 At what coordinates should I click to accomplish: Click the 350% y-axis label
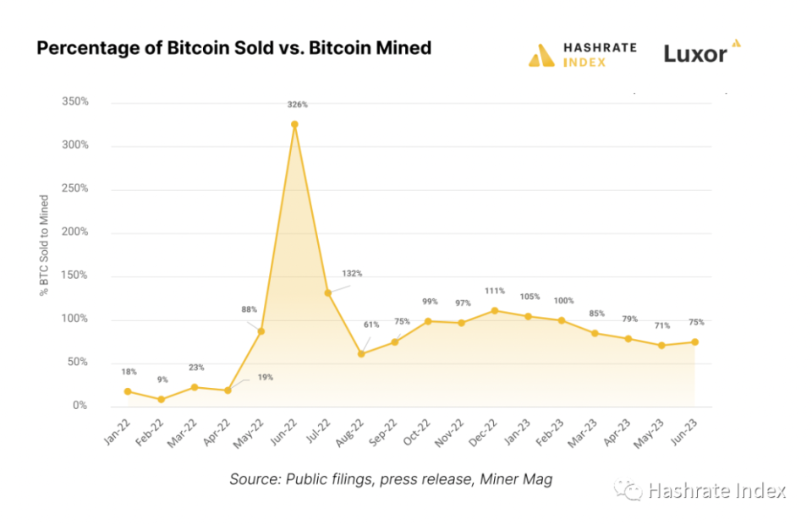coord(75,101)
